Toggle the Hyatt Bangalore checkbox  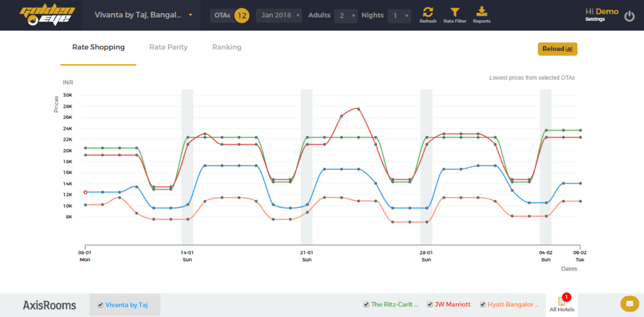[483, 304]
